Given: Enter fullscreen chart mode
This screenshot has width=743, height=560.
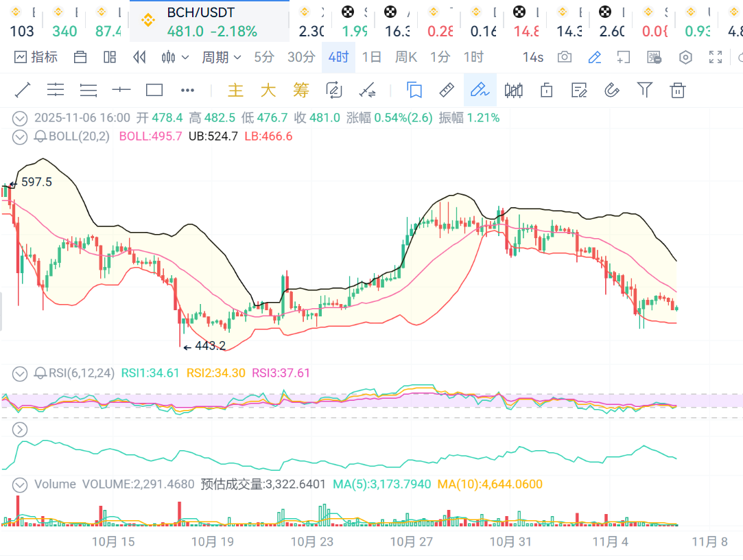Looking at the screenshot, I should pyautogui.click(x=716, y=58).
